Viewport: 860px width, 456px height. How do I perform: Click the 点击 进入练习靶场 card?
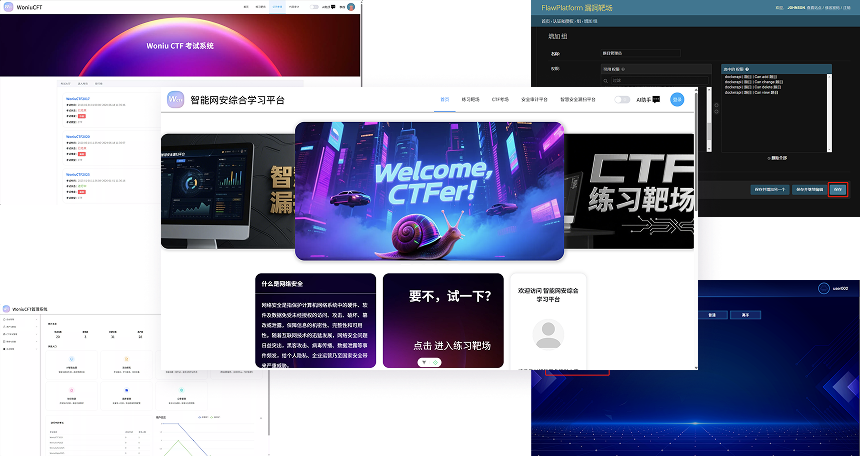click(443, 320)
